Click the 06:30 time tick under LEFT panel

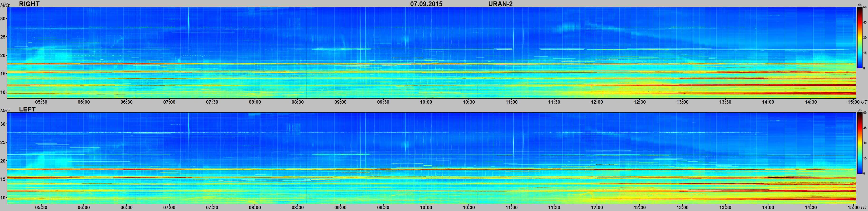coord(126,208)
